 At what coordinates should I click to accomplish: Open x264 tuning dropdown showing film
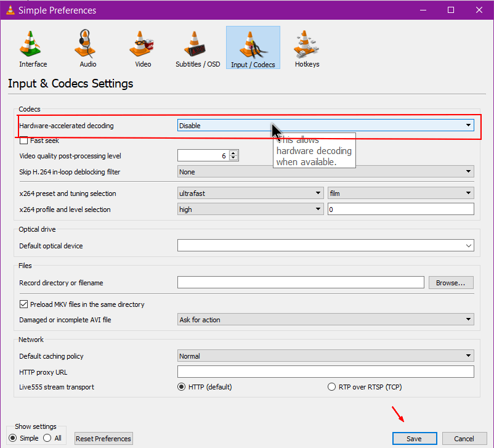401,193
